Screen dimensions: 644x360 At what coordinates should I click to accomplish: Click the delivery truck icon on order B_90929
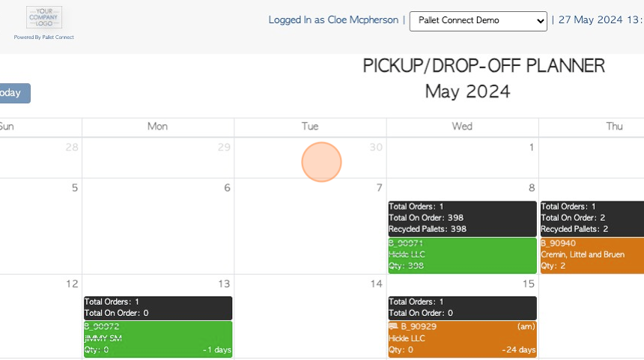[393, 327]
